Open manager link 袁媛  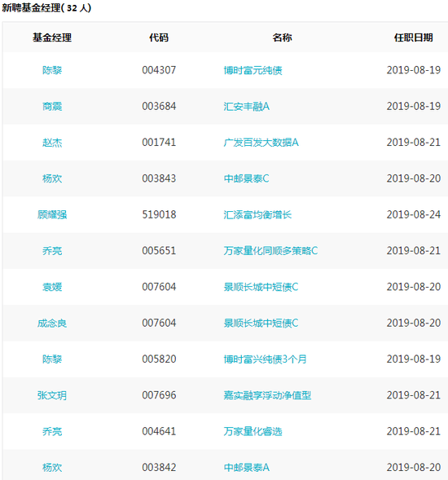point(52,287)
